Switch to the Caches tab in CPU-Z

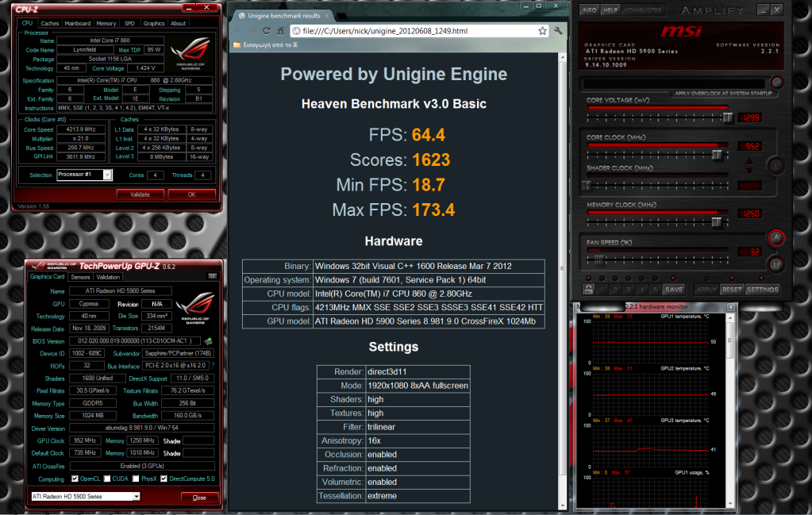point(50,23)
